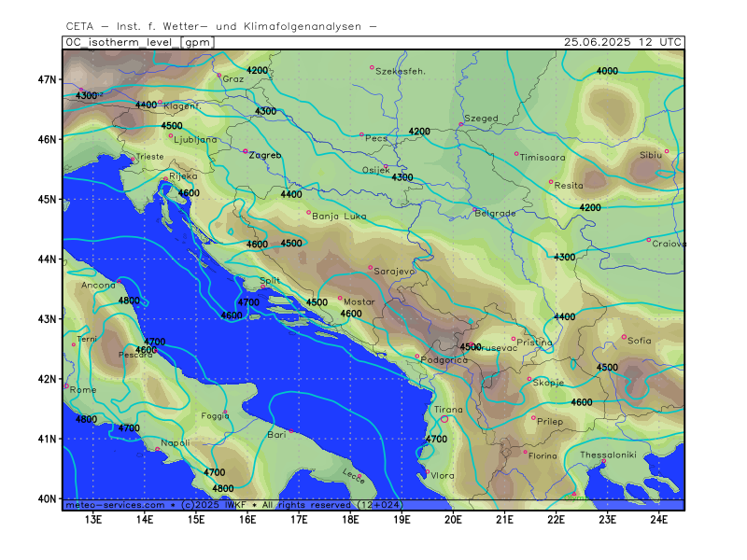Select the 18E longitude axis label
The height and width of the screenshot is (560, 747).
(350, 520)
